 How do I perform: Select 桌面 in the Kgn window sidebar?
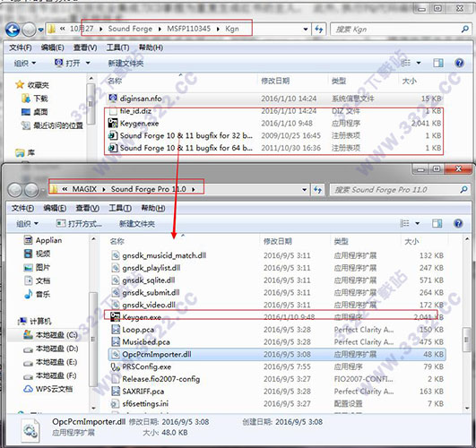click(35, 112)
